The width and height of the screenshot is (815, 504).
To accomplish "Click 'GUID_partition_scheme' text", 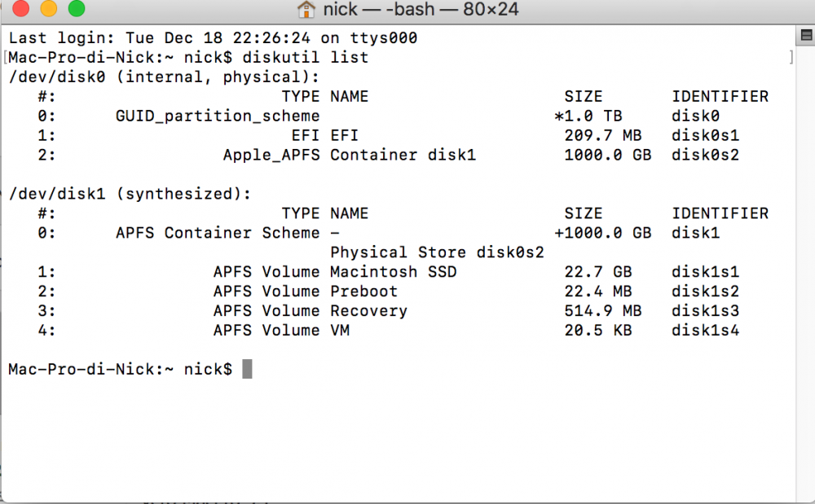I will 218,116.
